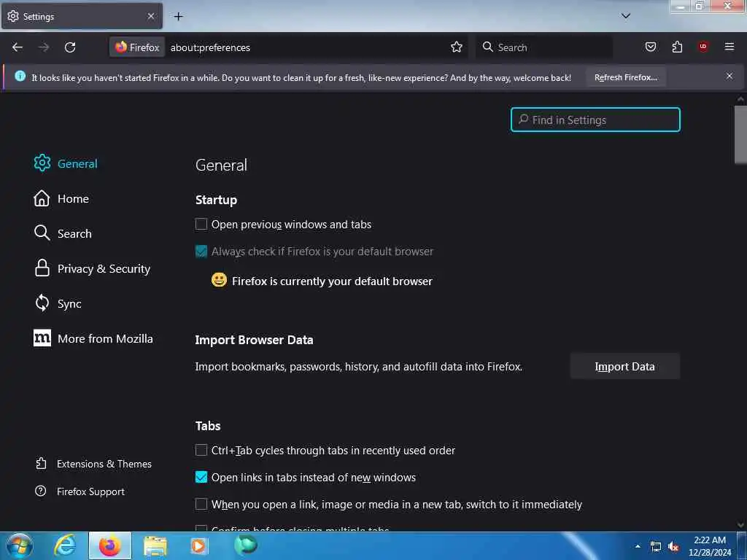Enable Open previous windows and tabs
Image resolution: width=747 pixels, height=560 pixels.
tap(201, 225)
